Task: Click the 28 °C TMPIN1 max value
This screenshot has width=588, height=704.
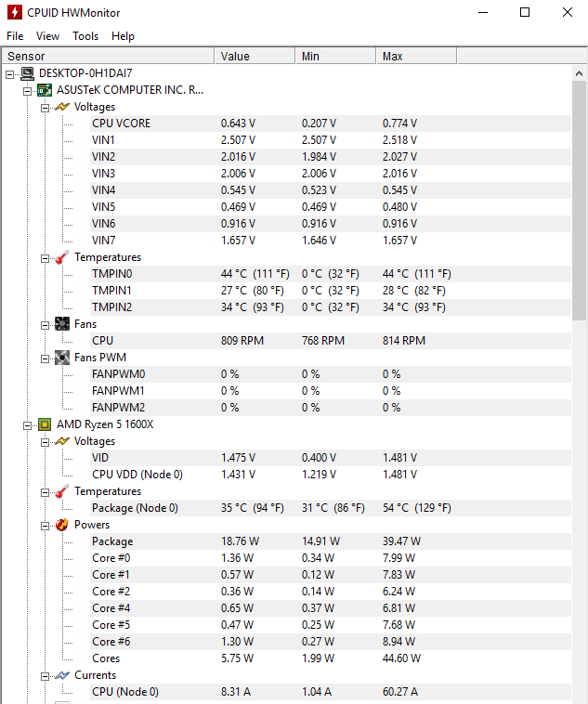Action: (413, 291)
